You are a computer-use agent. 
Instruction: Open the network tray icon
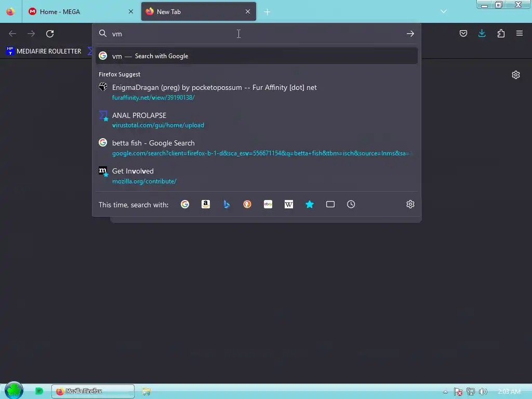point(471,392)
